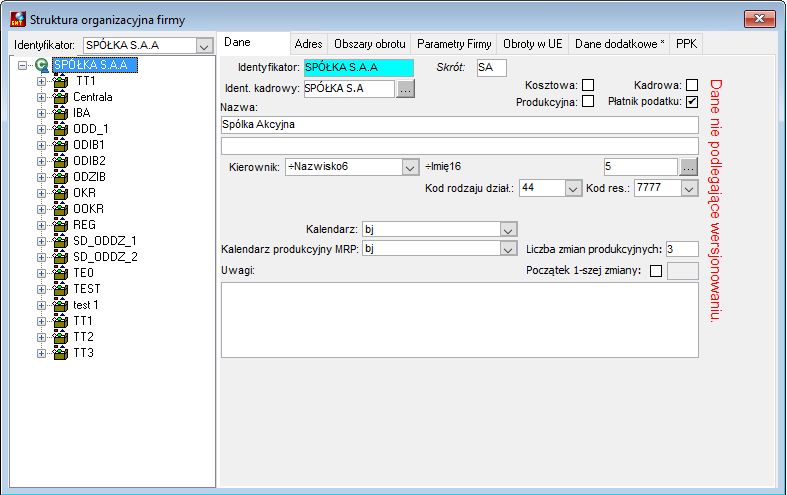This screenshot has height=495, width=787.
Task: Open the Kalendarz dropdown
Action: click(x=508, y=230)
